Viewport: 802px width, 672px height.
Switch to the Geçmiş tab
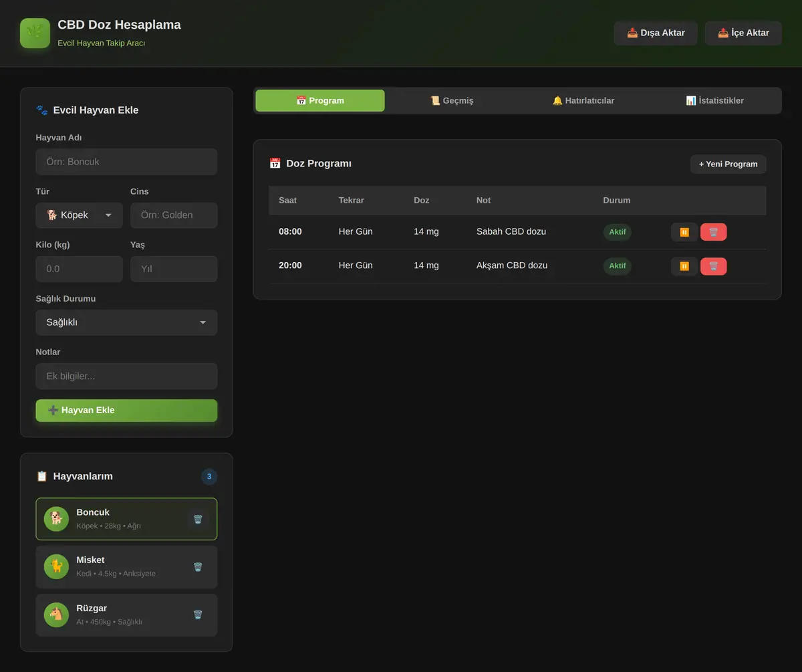coord(452,100)
